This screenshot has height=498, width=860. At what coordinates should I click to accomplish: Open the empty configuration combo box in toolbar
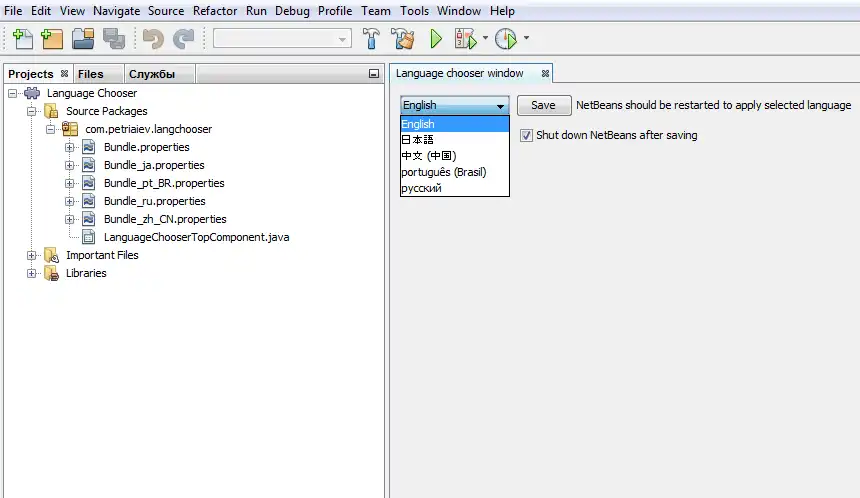click(x=282, y=39)
